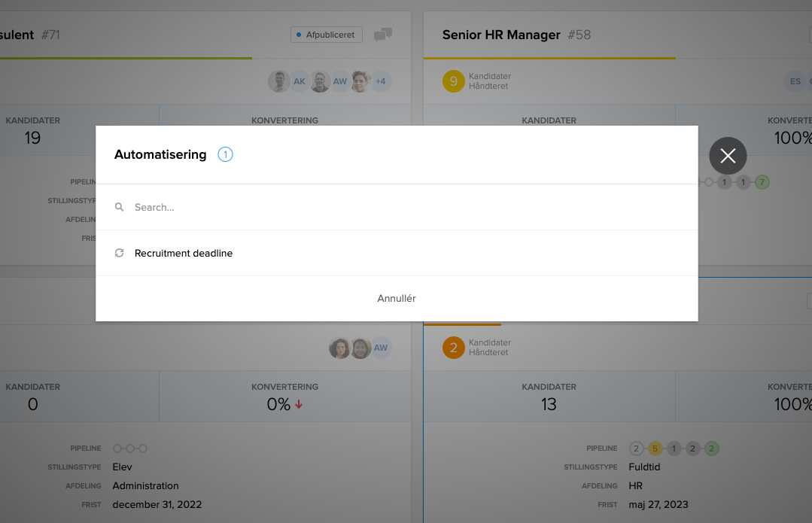Open the comments chat bubble icon
This screenshot has height=523, width=812.
pyautogui.click(x=383, y=35)
